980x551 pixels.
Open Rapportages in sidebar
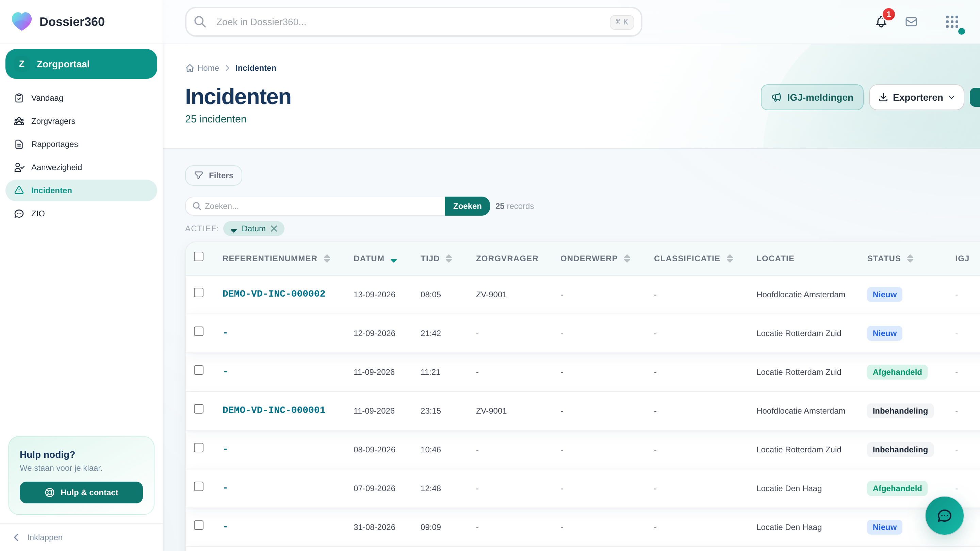[x=81, y=145]
